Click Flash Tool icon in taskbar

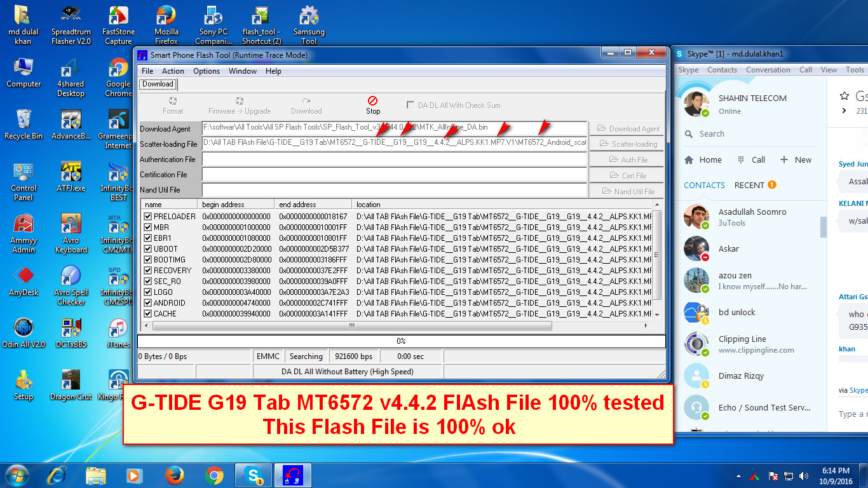tap(293, 475)
